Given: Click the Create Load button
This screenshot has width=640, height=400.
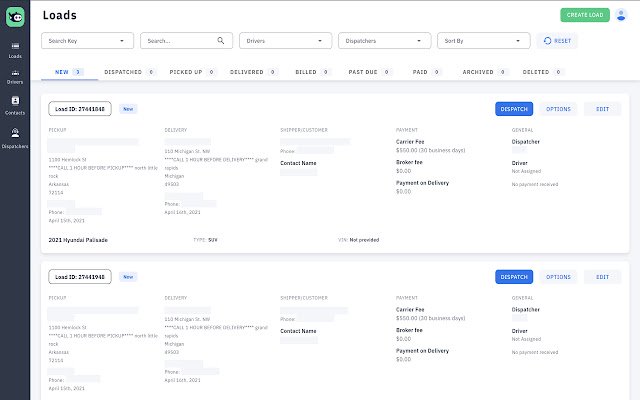Looking at the screenshot, I should tap(585, 15).
